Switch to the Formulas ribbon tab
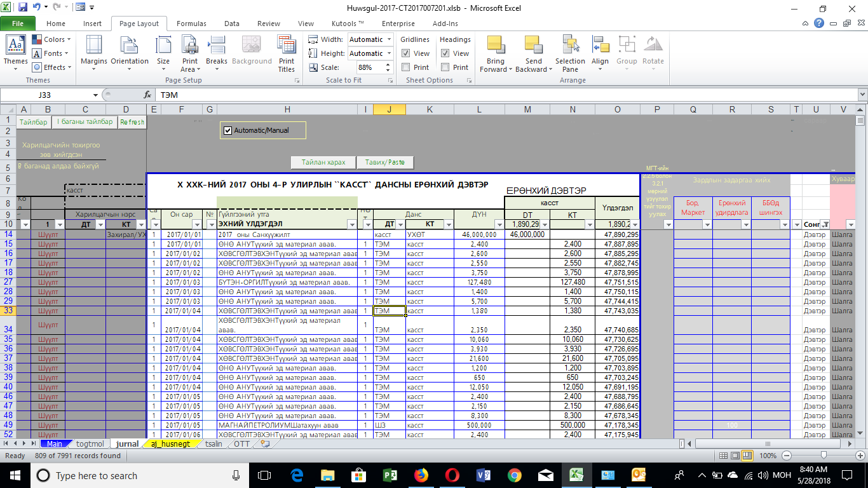Viewport: 868px width, 488px height. coord(191,24)
